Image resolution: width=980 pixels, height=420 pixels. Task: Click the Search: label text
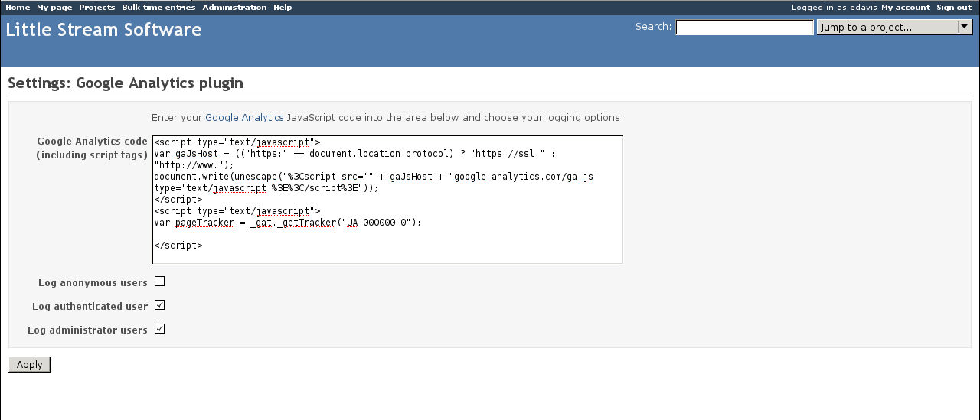pyautogui.click(x=653, y=27)
